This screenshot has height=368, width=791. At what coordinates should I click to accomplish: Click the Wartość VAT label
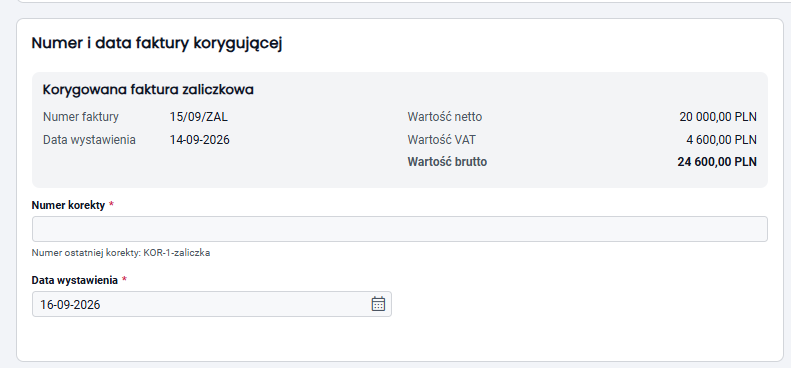[441, 140]
